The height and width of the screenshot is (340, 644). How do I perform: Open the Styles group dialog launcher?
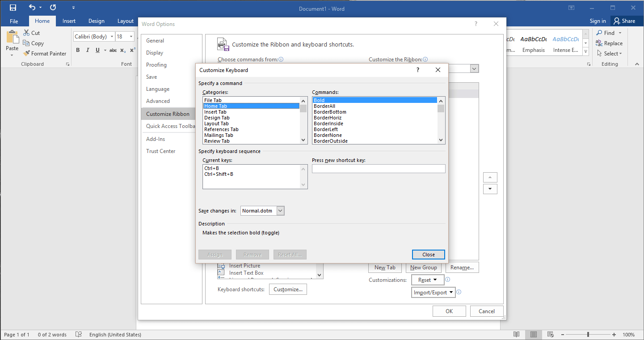[x=589, y=64]
